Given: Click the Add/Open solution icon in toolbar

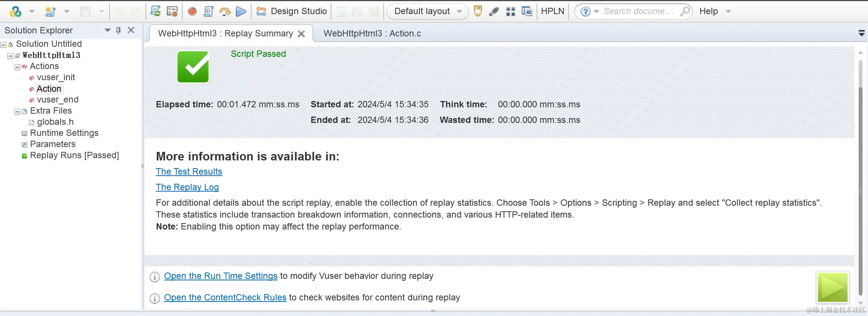Looking at the screenshot, I should pyautogui.click(x=16, y=12).
